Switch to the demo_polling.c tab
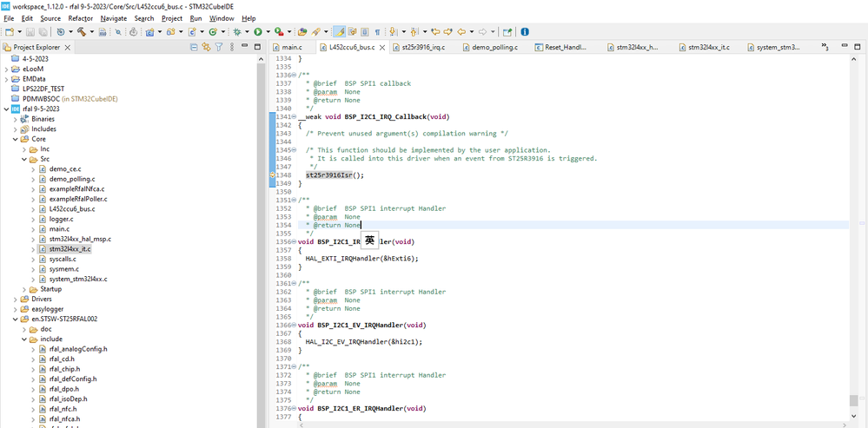 pyautogui.click(x=494, y=48)
